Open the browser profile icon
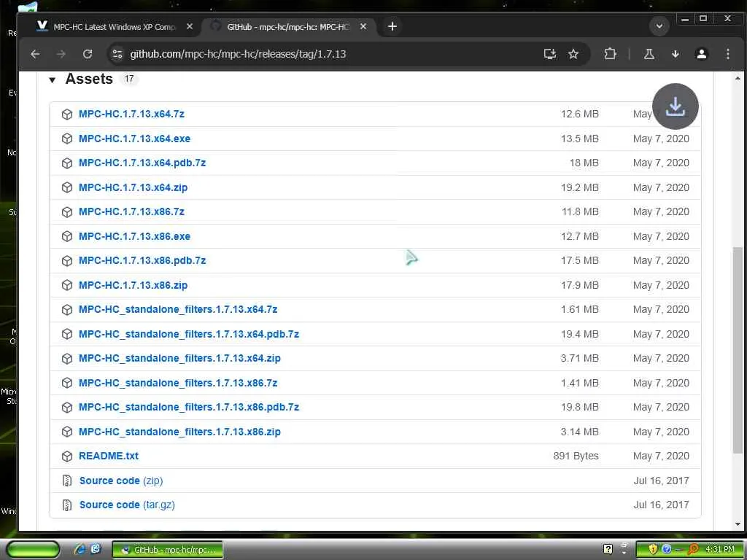This screenshot has height=560, width=747. tap(701, 54)
